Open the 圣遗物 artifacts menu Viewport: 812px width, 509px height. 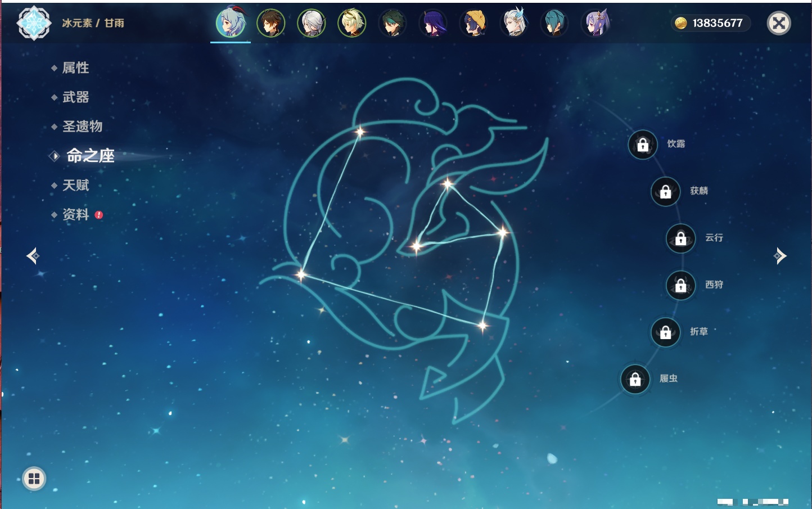pos(82,127)
